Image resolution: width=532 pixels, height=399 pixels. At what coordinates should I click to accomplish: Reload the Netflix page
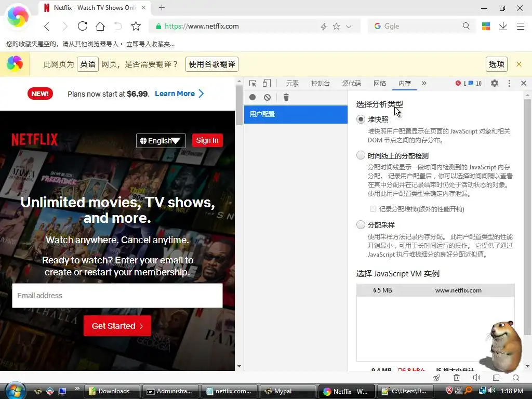click(83, 26)
